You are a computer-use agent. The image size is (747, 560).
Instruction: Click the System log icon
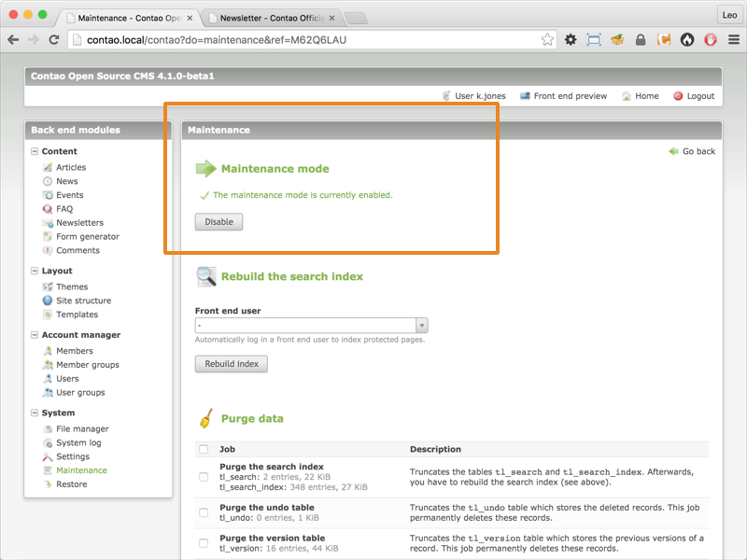(48, 442)
